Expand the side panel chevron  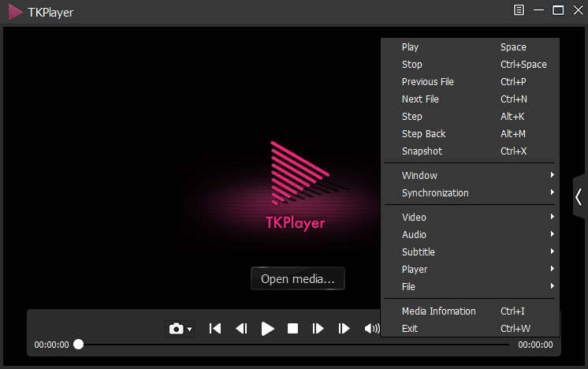coord(579,197)
